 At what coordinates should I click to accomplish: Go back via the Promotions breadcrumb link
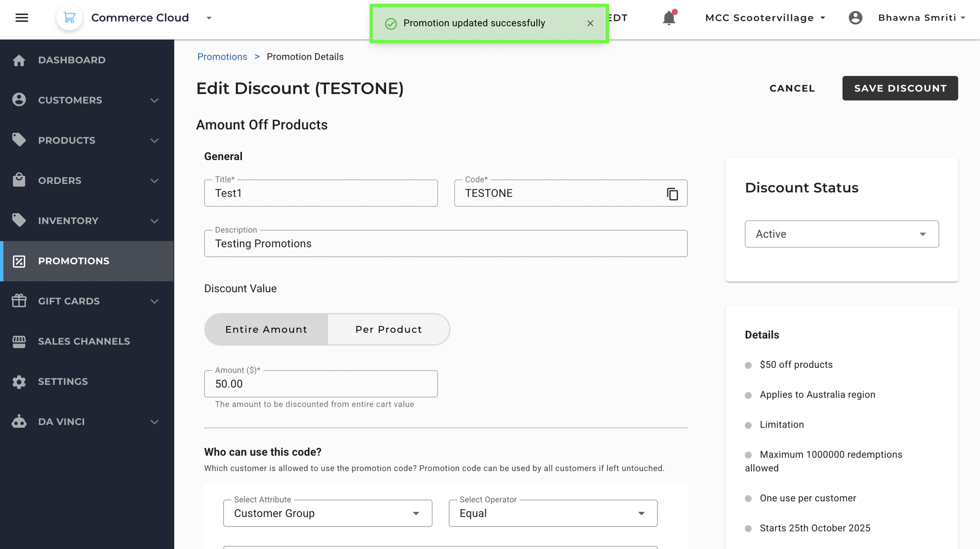pos(222,57)
